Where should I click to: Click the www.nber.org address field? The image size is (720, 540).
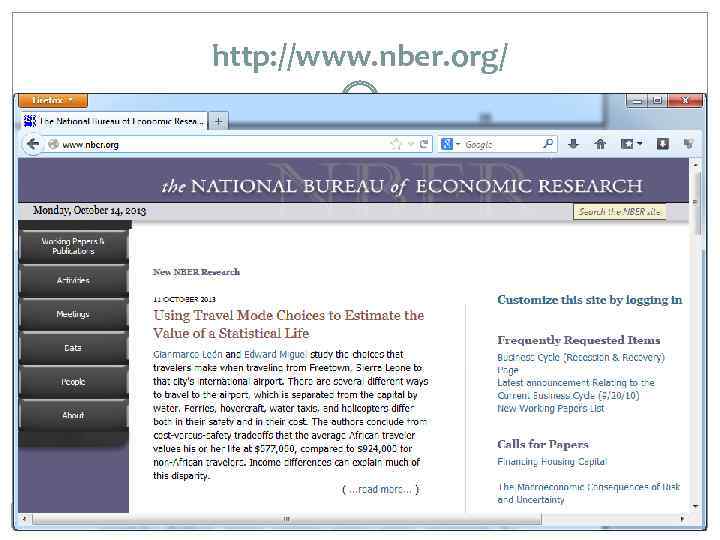pos(220,144)
